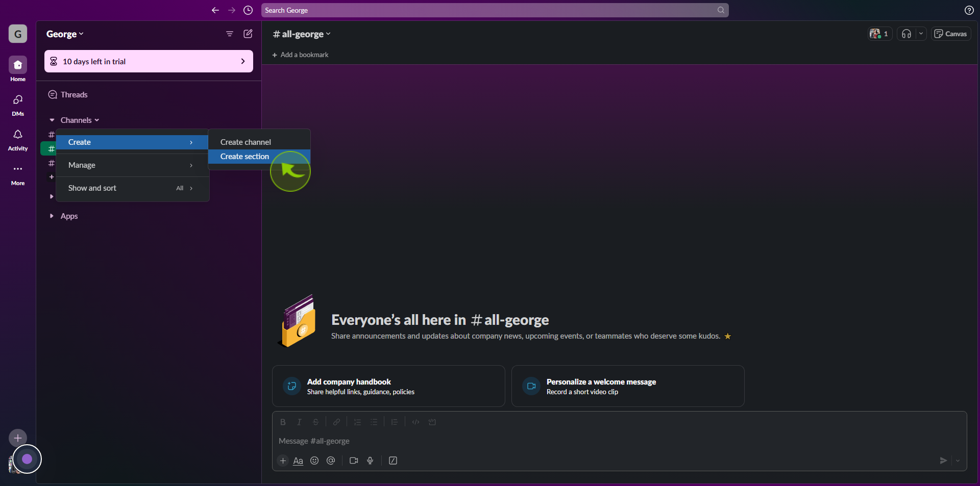The height and width of the screenshot is (486, 980).
Task: Toggle inline code formatting
Action: tap(415, 422)
